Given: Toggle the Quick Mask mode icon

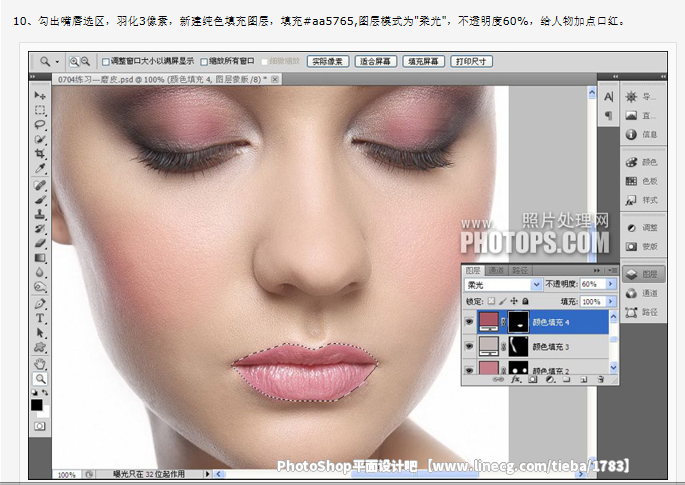Looking at the screenshot, I should click(x=40, y=426).
